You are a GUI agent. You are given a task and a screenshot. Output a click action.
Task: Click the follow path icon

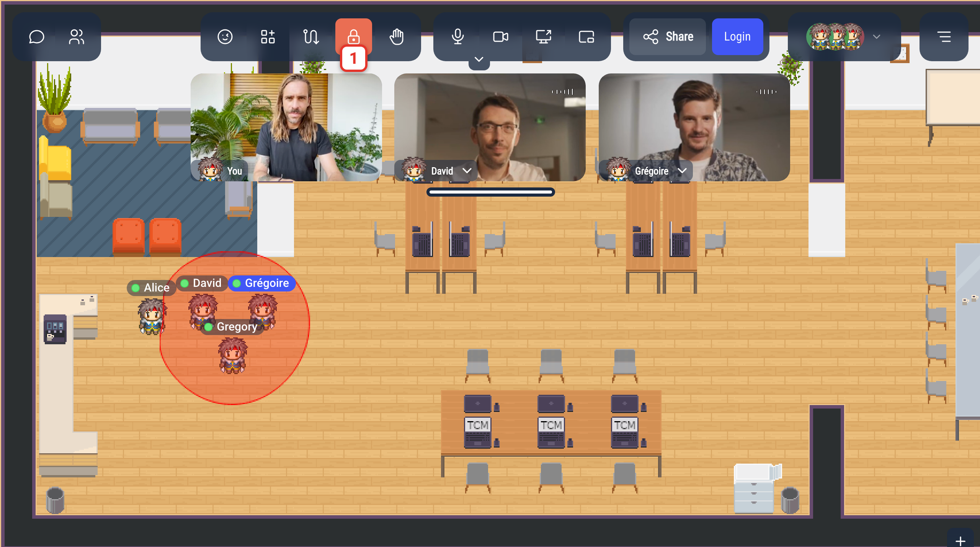click(311, 37)
